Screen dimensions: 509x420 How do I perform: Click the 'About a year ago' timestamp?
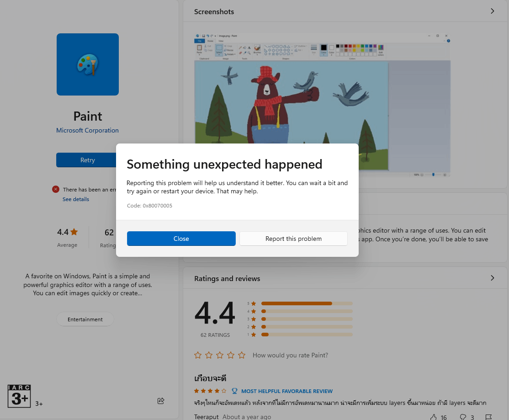247,417
